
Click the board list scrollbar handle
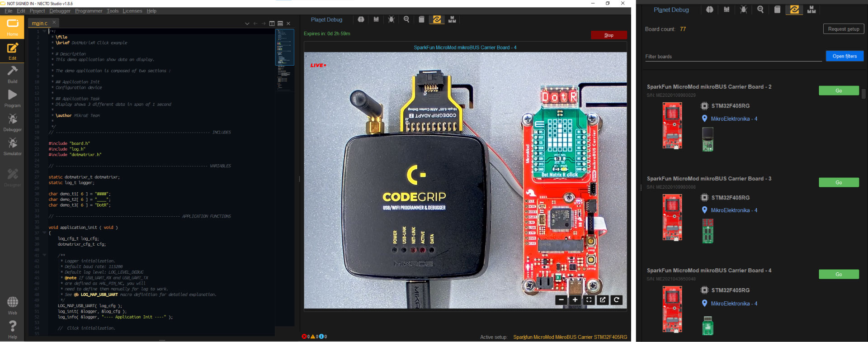pyautogui.click(x=863, y=94)
